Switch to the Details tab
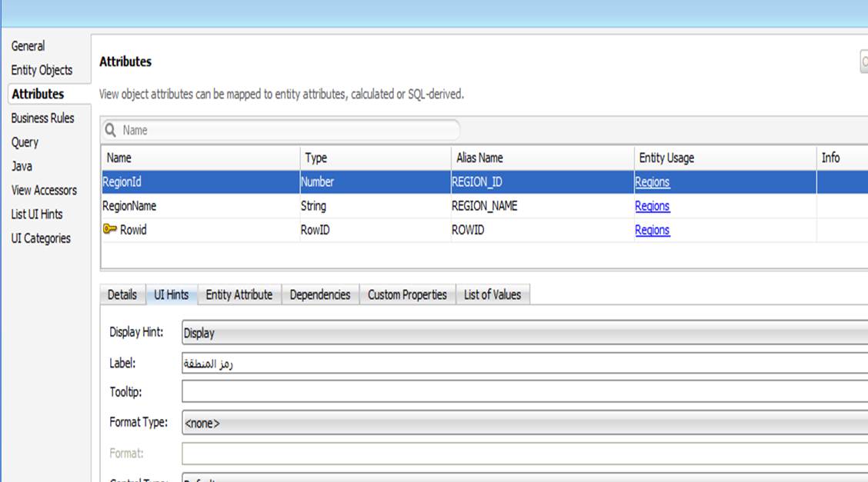The image size is (868, 482). (x=122, y=294)
